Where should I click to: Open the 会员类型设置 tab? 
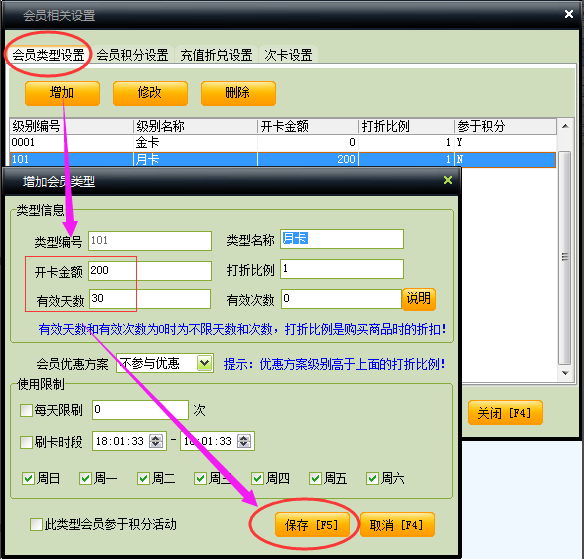(x=48, y=55)
